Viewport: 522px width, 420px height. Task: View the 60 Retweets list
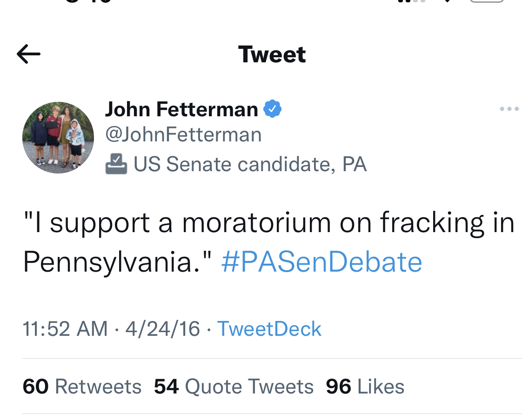pyautogui.click(x=82, y=387)
